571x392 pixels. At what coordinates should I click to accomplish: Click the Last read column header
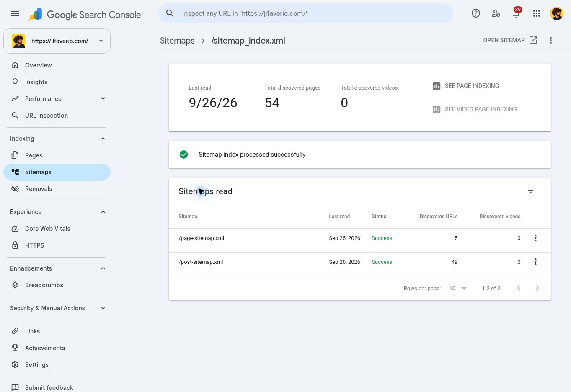[339, 217]
